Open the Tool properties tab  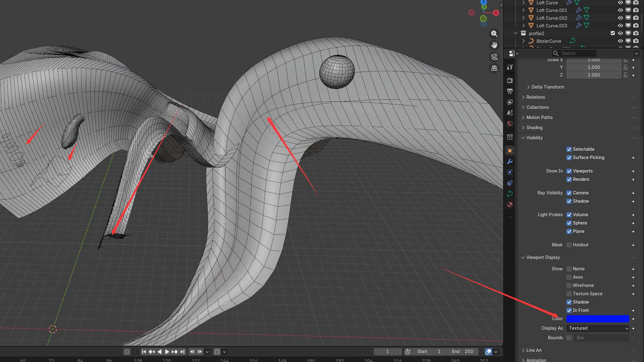(510, 67)
